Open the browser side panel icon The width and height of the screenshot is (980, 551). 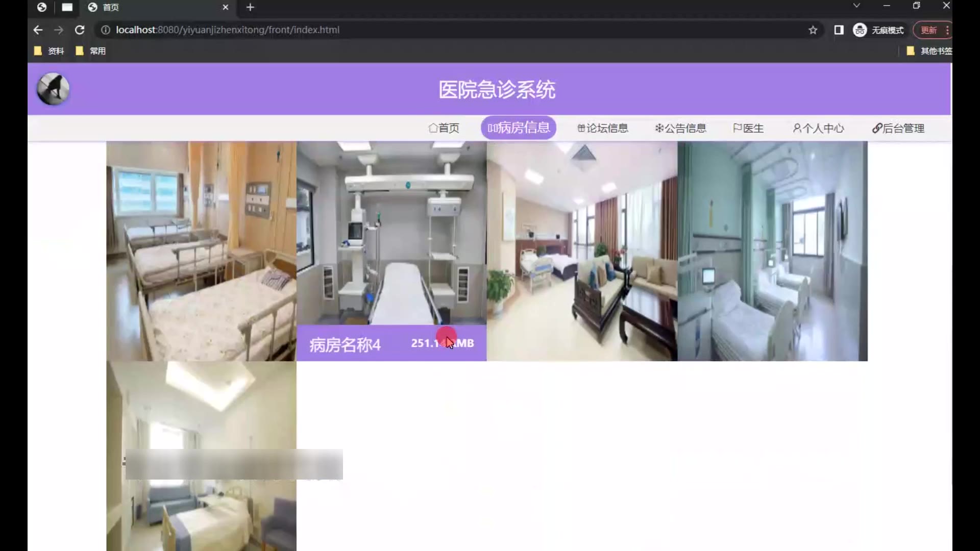tap(839, 30)
